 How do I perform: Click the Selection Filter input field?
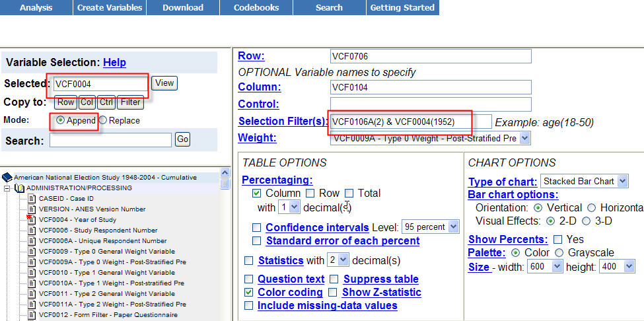click(410, 122)
